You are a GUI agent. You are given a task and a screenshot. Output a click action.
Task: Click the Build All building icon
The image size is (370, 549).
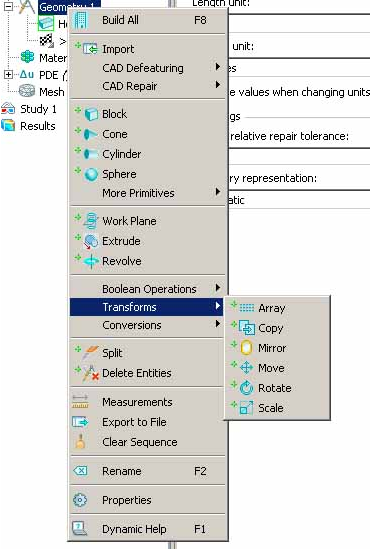[x=81, y=20]
